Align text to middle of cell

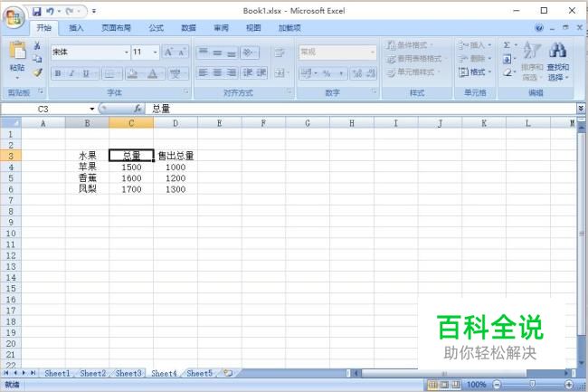click(217, 53)
